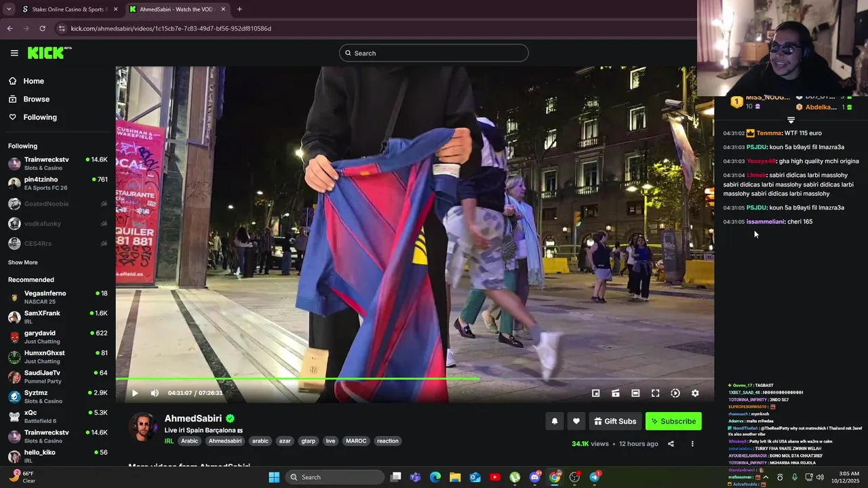The height and width of the screenshot is (488, 868).
Task: Open the three-dot more options menu
Action: 692,444
